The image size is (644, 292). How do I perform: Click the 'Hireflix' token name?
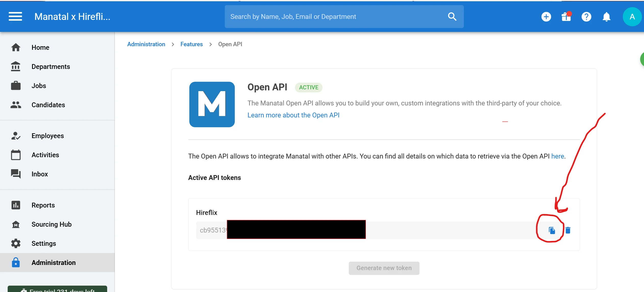[207, 213]
